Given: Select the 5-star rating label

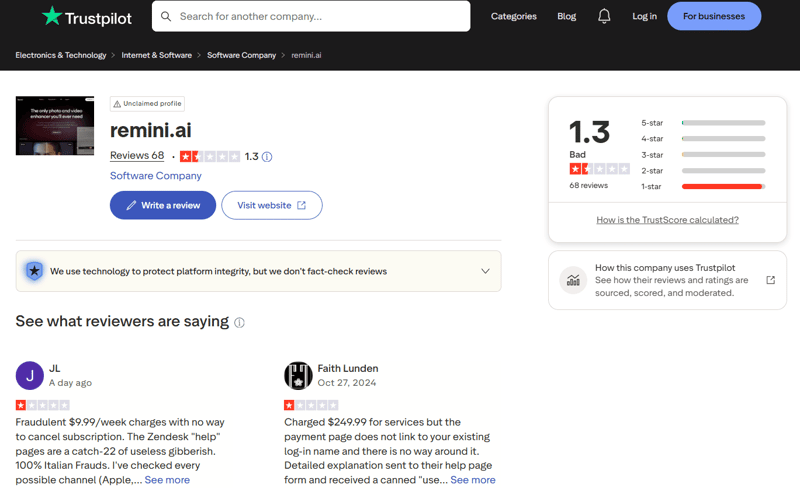Looking at the screenshot, I should pyautogui.click(x=652, y=123).
